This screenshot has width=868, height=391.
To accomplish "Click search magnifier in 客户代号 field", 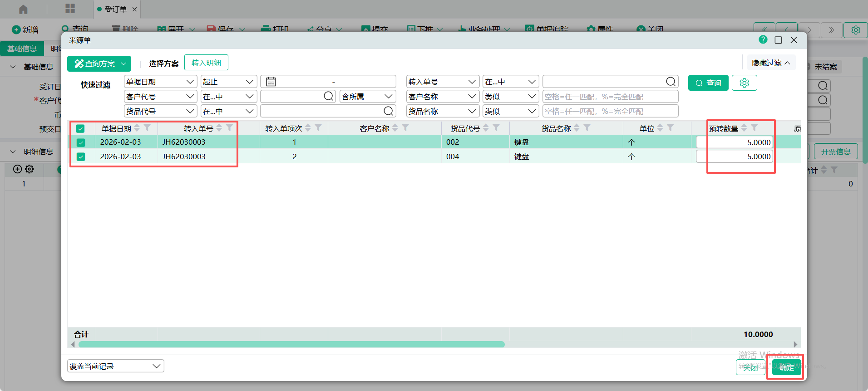I will (329, 96).
